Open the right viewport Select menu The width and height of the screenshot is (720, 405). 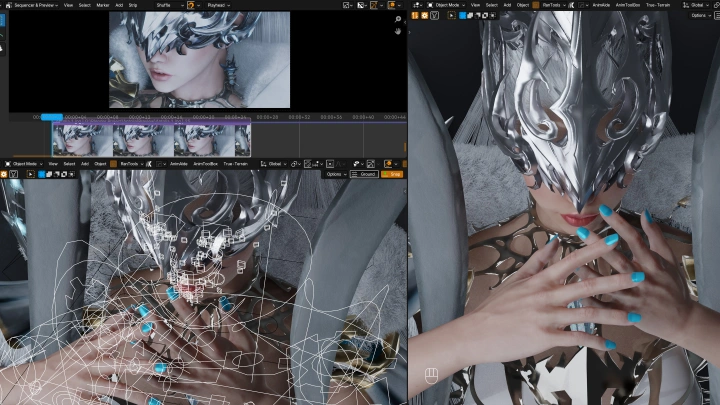[x=492, y=5]
